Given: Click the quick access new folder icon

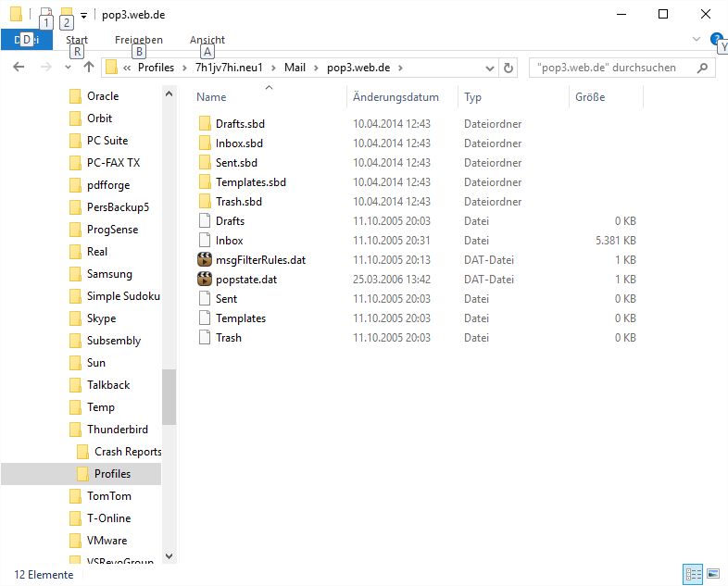Looking at the screenshot, I should pos(67,14).
